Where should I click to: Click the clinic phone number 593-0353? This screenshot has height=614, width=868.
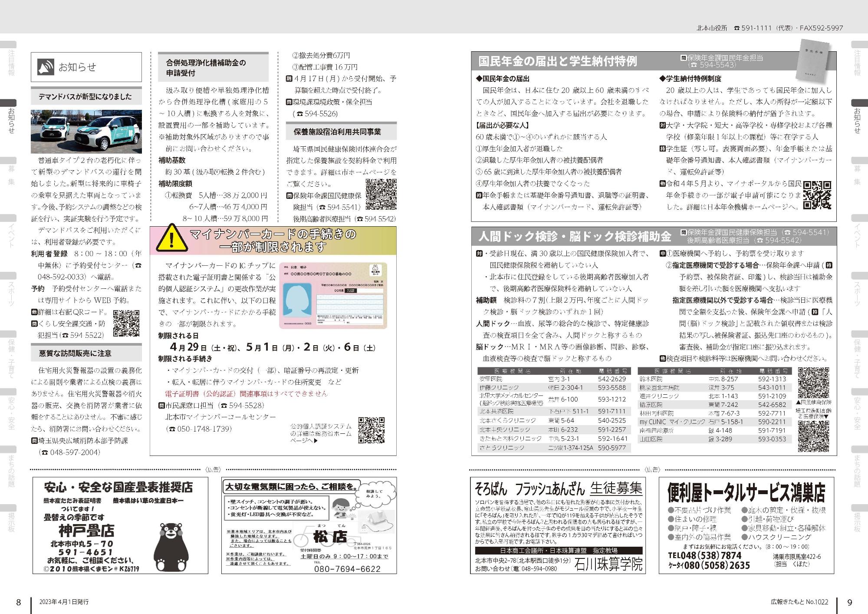coord(772,439)
